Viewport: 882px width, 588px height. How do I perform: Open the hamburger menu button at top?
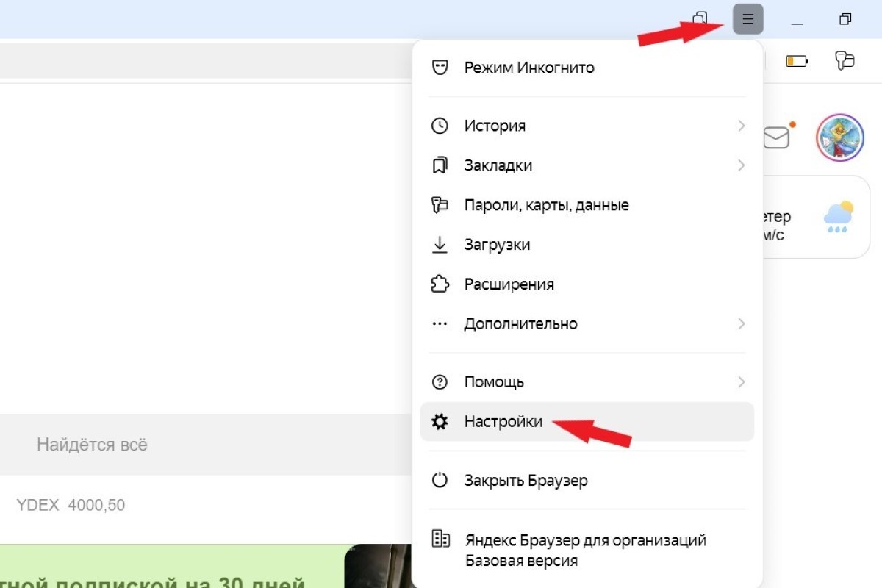[747, 20]
